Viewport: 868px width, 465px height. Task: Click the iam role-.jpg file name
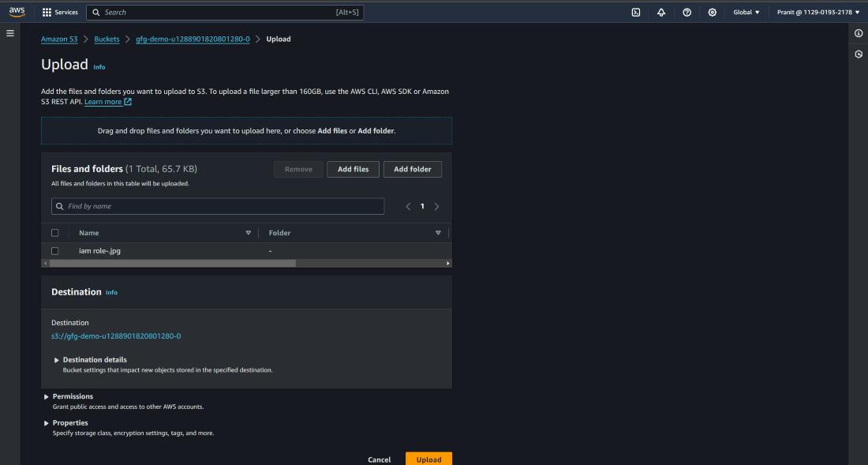click(x=99, y=251)
